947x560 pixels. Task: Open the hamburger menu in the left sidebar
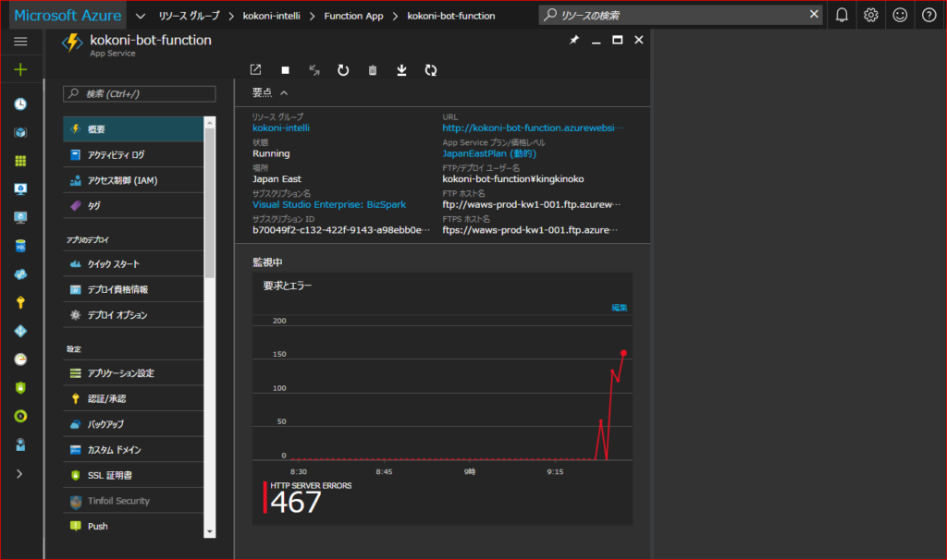[x=20, y=41]
